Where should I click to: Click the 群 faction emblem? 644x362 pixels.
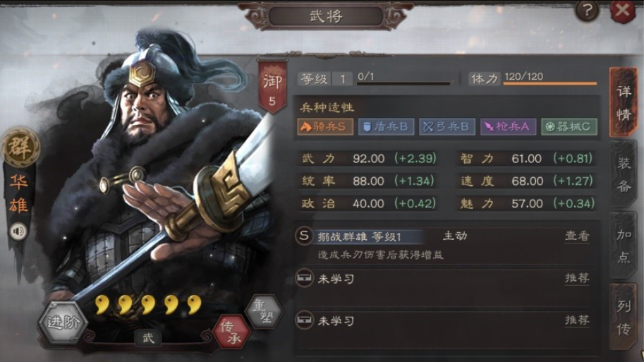[x=20, y=147]
